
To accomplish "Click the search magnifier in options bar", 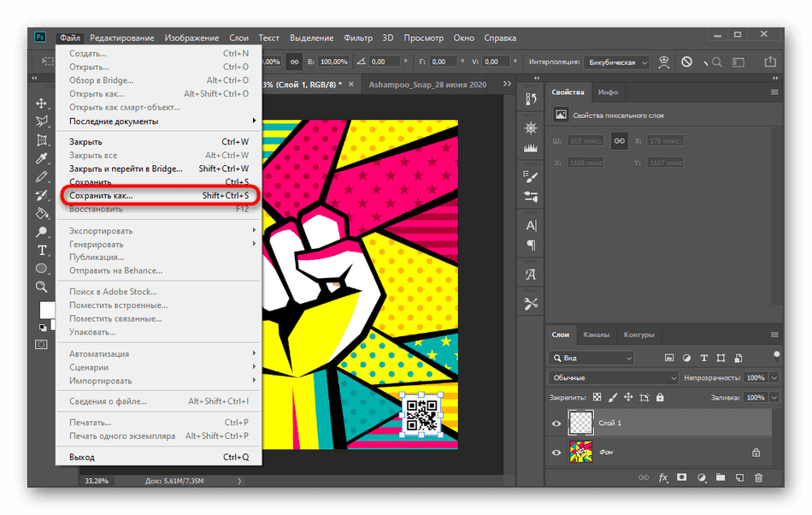I will pos(717,62).
